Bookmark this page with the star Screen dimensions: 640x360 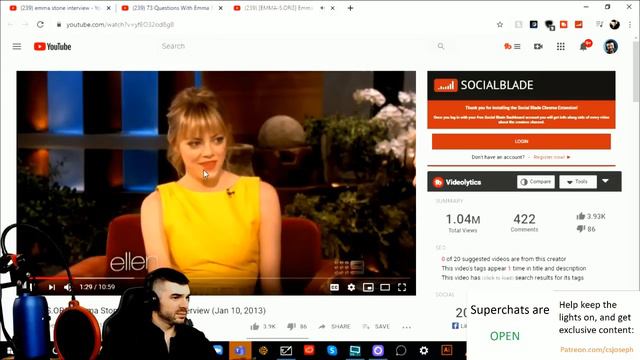click(x=500, y=24)
